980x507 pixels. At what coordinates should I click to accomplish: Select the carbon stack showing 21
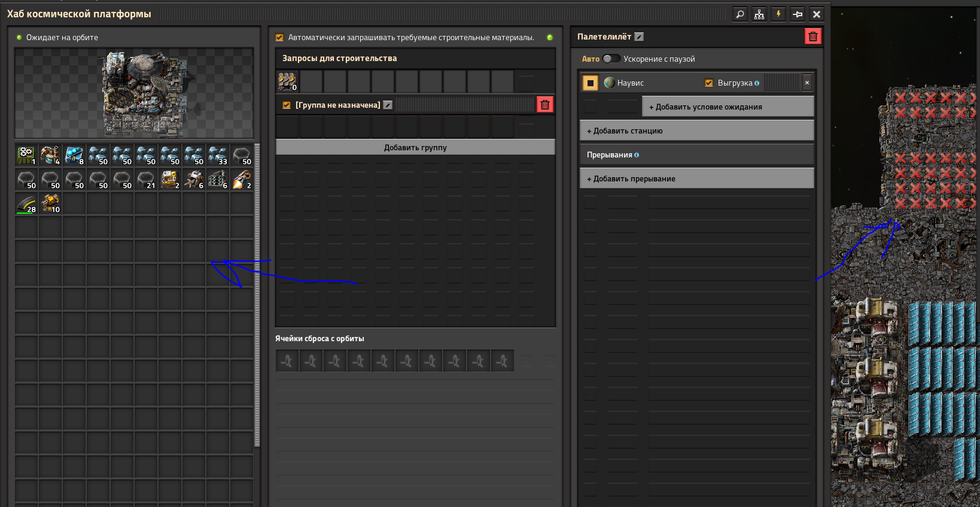click(x=146, y=180)
